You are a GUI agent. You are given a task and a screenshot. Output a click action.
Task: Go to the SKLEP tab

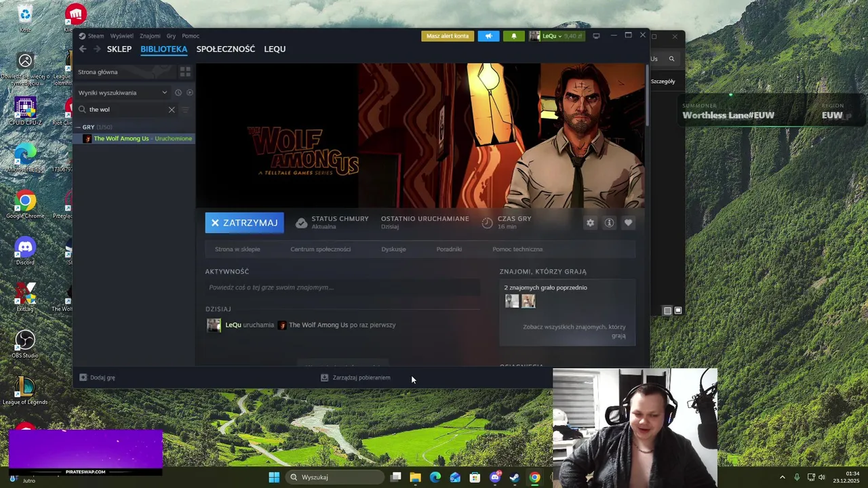(x=119, y=49)
